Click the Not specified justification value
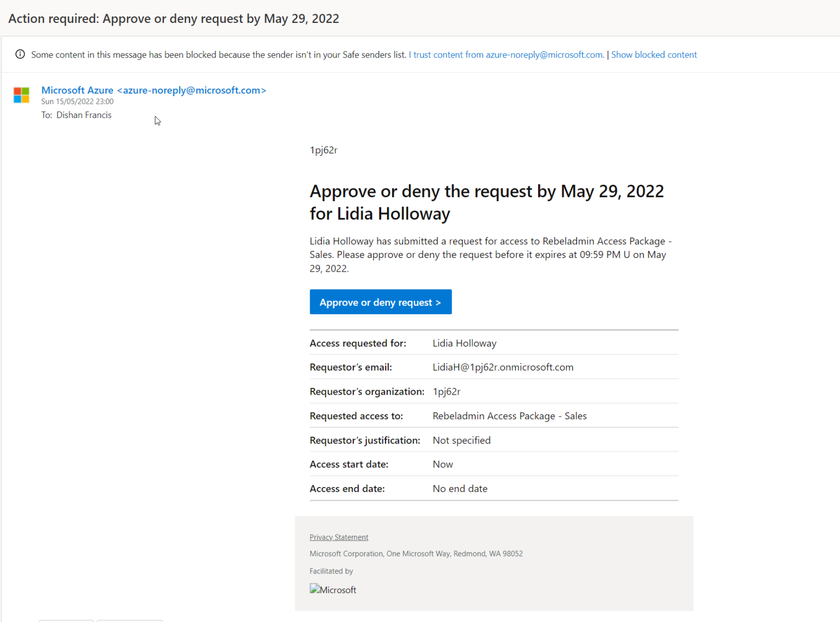This screenshot has height=622, width=840. pos(461,440)
